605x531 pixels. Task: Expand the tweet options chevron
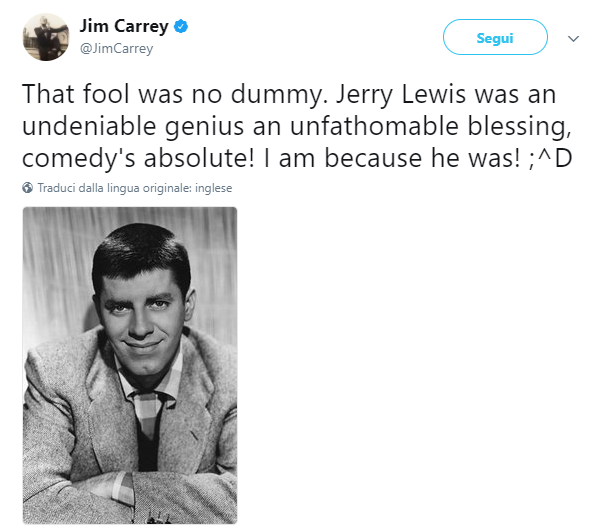(573, 38)
